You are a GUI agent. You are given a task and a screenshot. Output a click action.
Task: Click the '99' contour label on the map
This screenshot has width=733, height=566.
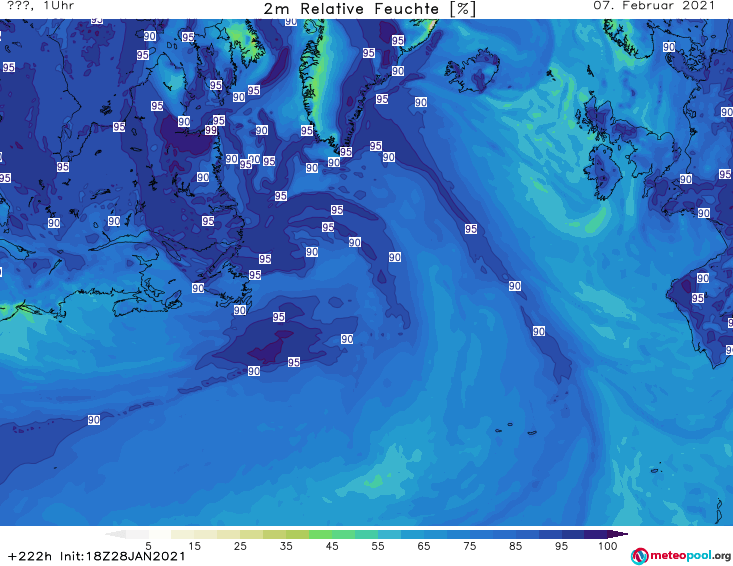click(x=211, y=130)
